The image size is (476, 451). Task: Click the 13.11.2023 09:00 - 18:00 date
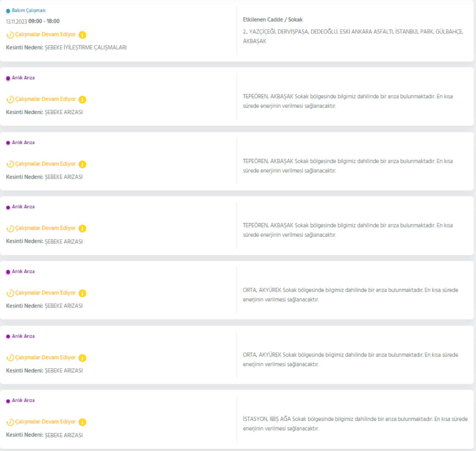(33, 21)
